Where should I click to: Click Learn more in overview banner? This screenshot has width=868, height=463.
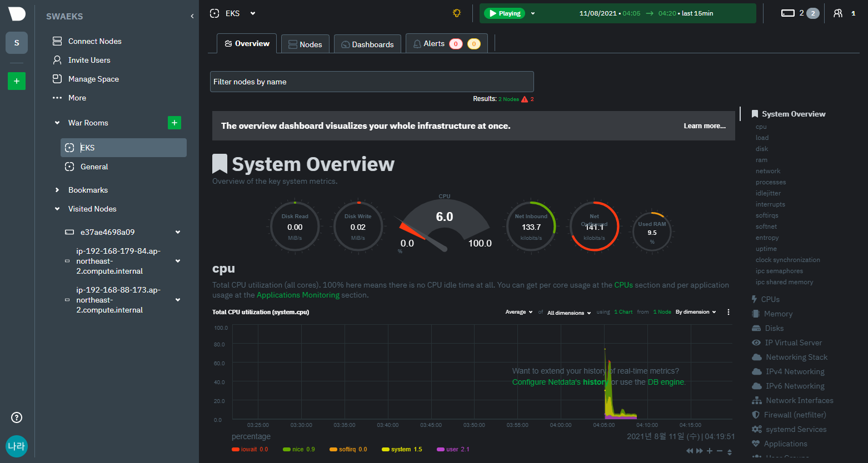click(x=705, y=126)
